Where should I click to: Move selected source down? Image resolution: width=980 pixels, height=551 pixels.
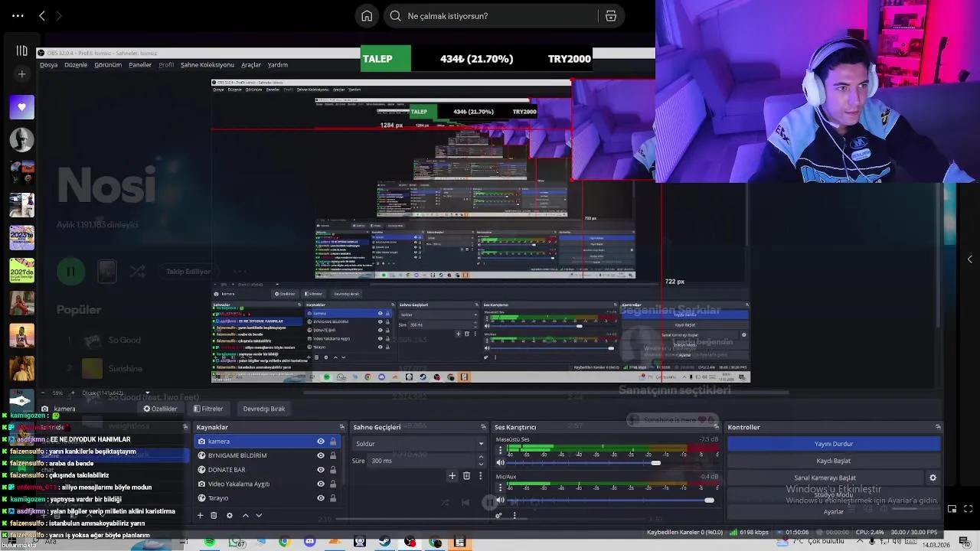point(259,516)
